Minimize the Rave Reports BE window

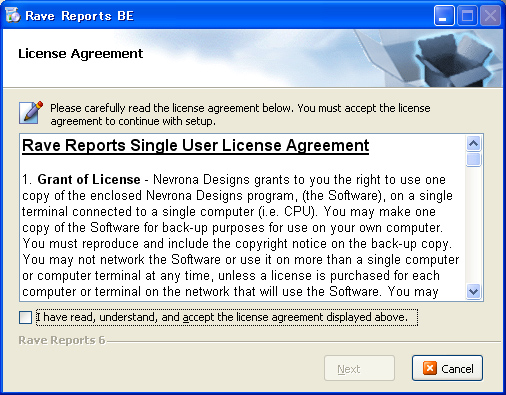pos(444,15)
